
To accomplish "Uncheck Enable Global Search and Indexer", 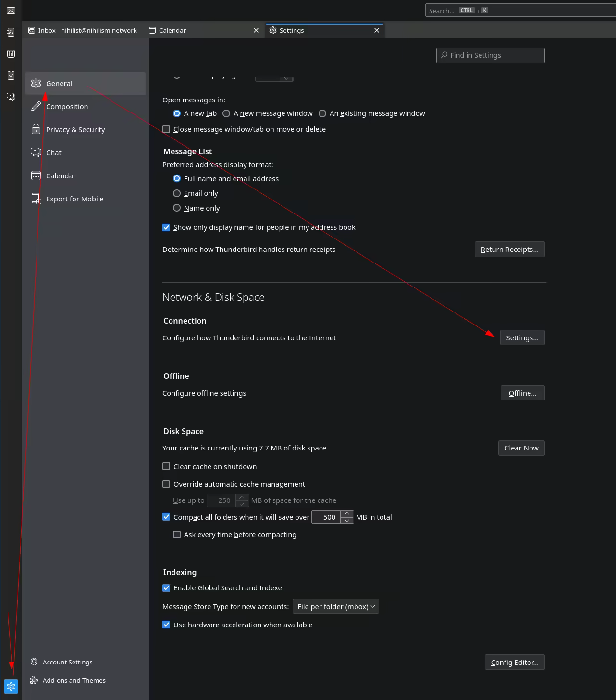I will [x=166, y=588].
